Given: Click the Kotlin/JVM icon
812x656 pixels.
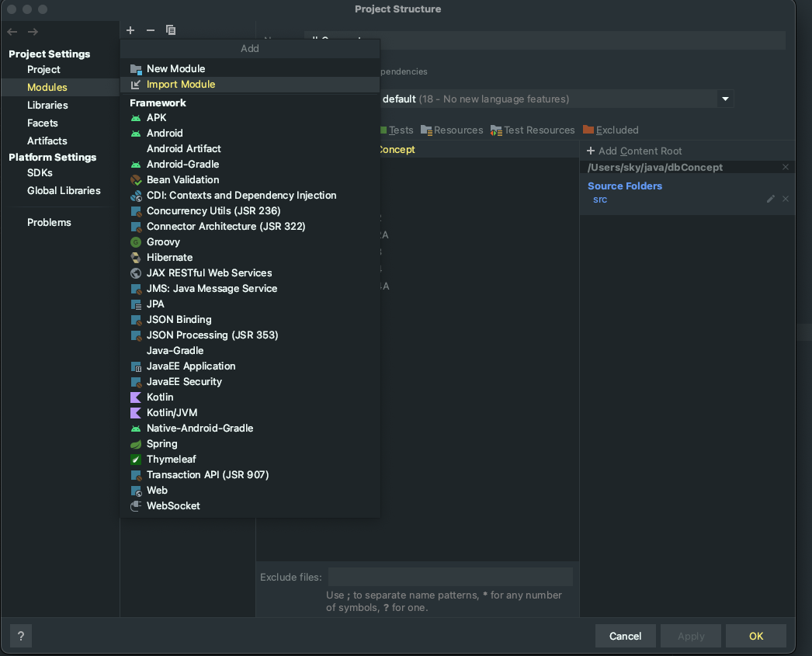Looking at the screenshot, I should (x=136, y=413).
